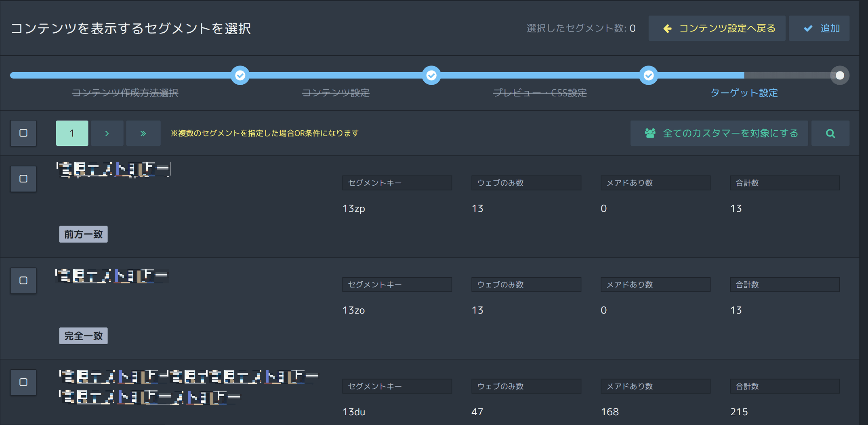Image resolution: width=868 pixels, height=425 pixels.
Task: Click the ウェブのみ数 value 47
Action: coord(477,412)
